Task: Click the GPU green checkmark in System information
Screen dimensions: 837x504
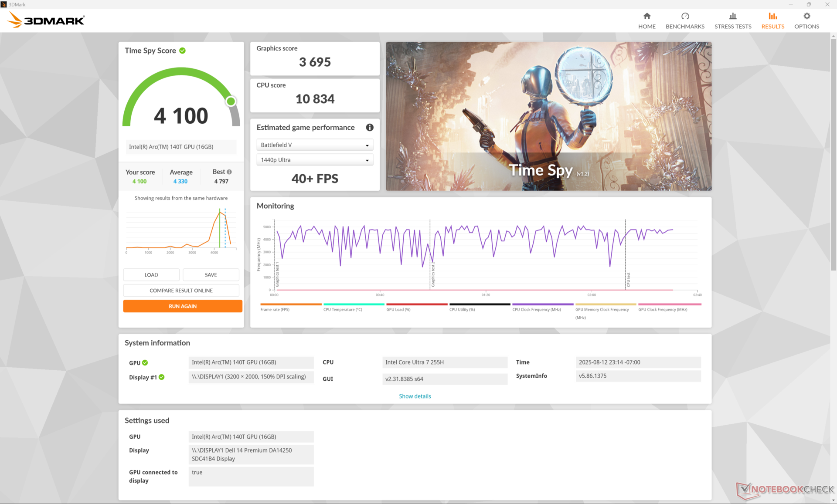Action: 145,362
